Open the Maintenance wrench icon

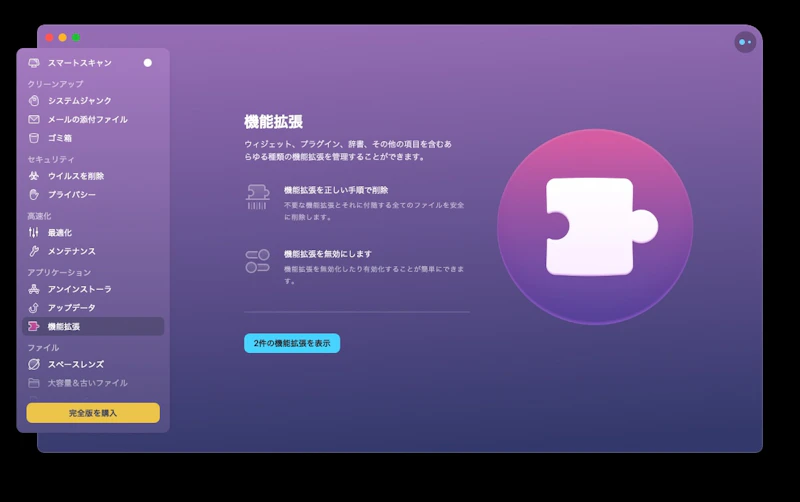pos(34,251)
